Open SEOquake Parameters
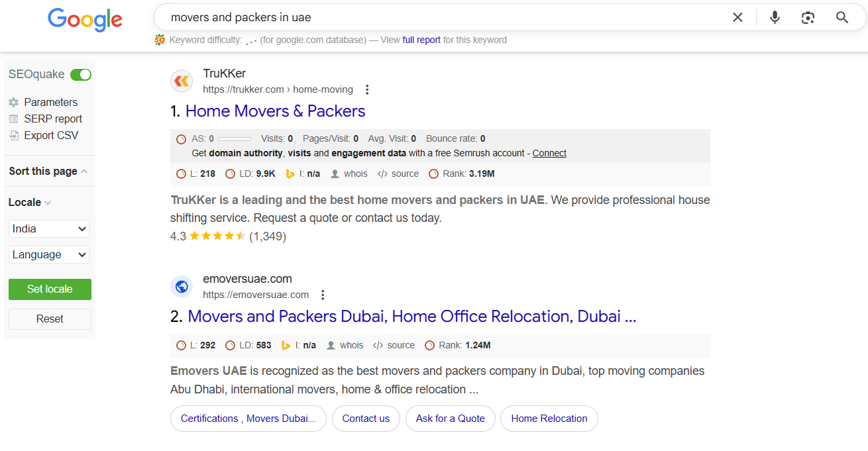The height and width of the screenshot is (451, 868). [50, 102]
